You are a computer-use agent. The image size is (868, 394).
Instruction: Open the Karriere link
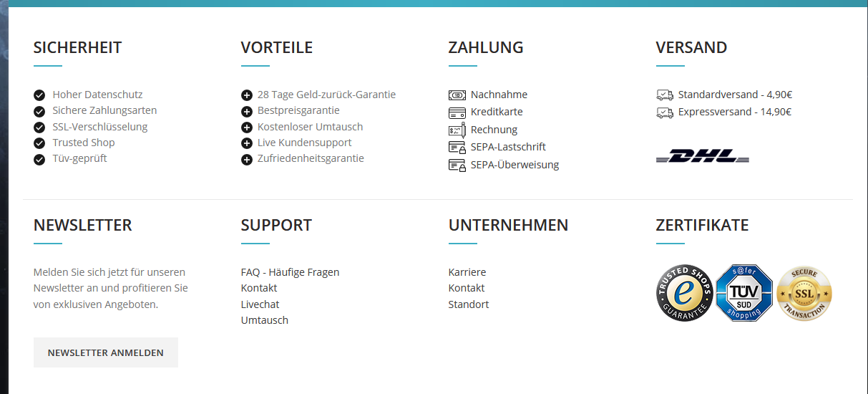click(x=467, y=272)
